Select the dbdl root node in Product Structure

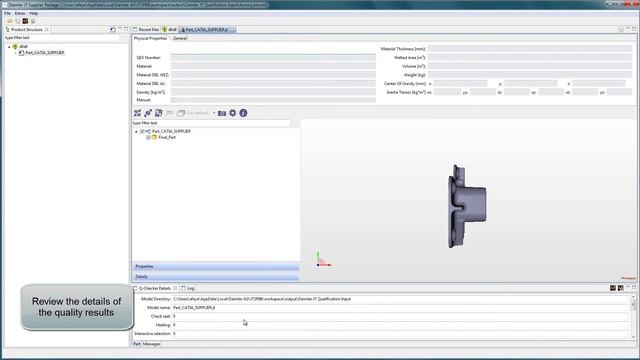click(23, 47)
